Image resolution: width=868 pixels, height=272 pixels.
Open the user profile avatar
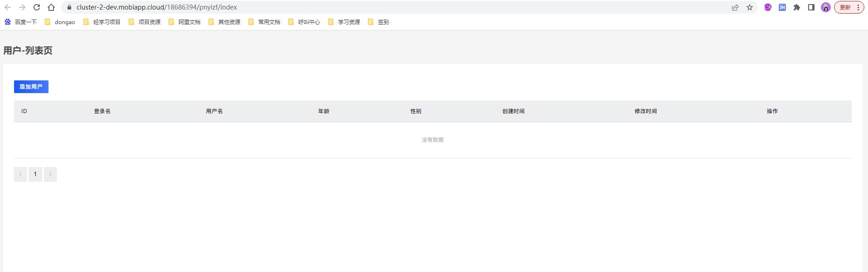point(826,7)
